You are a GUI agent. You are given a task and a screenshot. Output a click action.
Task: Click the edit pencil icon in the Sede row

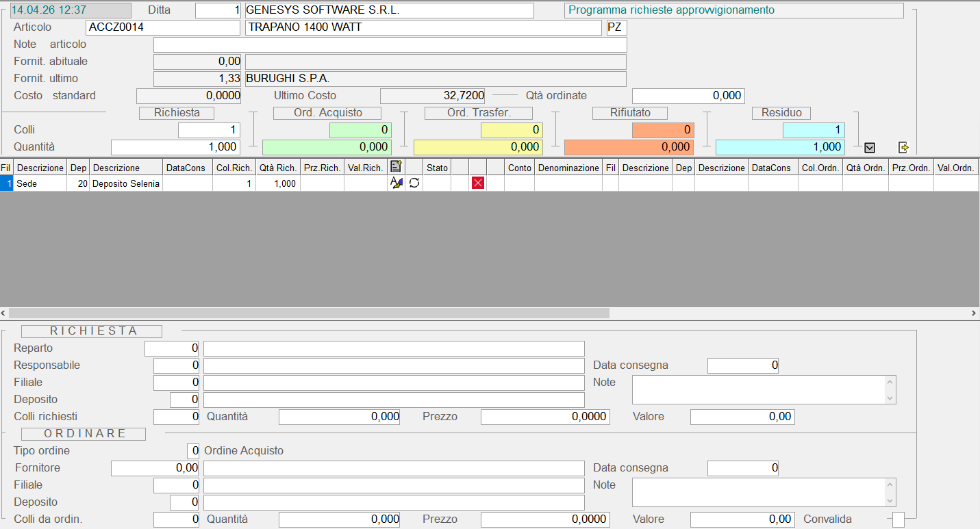click(396, 183)
